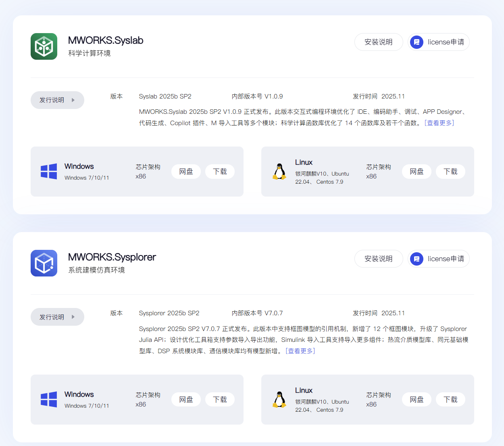
Task: Click the Linux penguin icon under Sysplorer
Action: (279, 400)
